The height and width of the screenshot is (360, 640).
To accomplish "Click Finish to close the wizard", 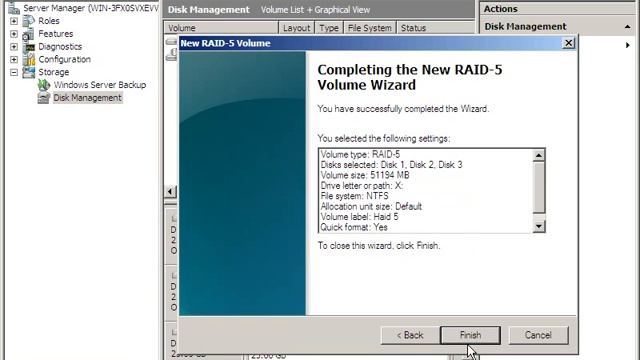I will tap(470, 335).
